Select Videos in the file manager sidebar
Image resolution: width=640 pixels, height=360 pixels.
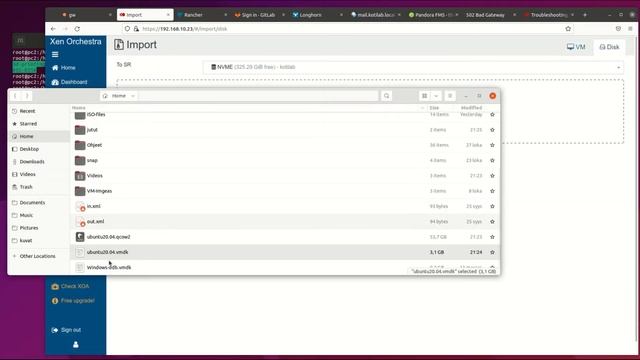pos(39,174)
